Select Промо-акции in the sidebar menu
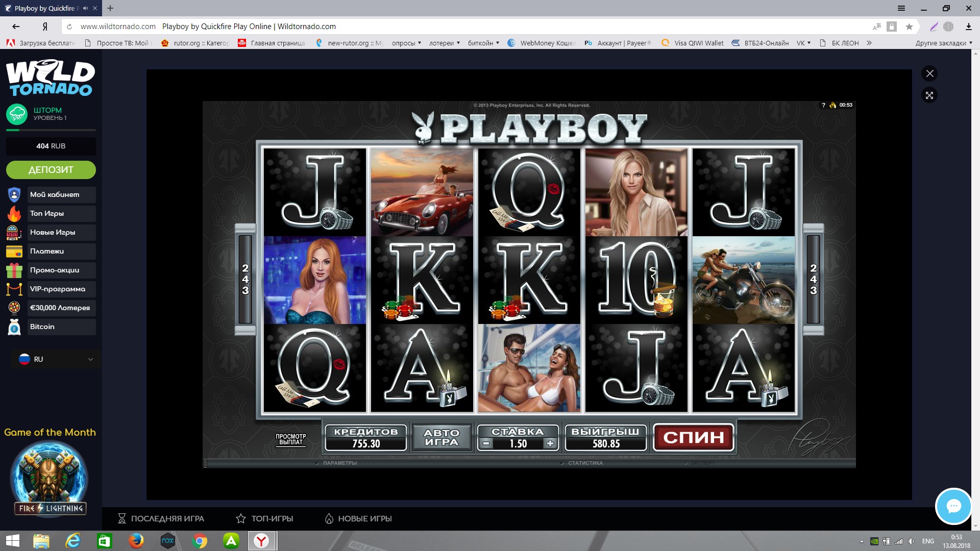The width and height of the screenshot is (980, 551). pos(54,270)
